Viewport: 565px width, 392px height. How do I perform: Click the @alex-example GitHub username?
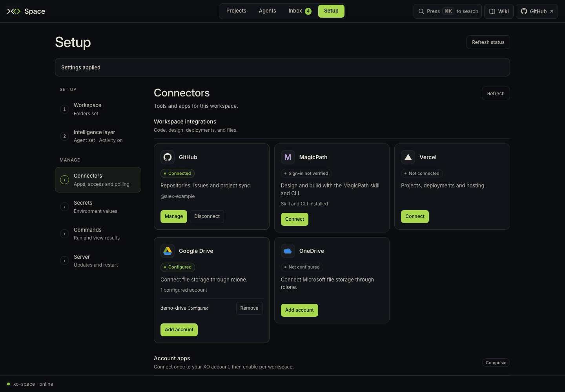tap(178, 196)
